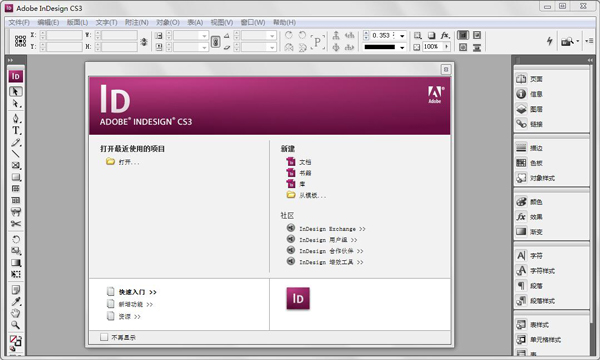Open the scale X percentage dropdown
600x360 pixels.
click(204, 36)
